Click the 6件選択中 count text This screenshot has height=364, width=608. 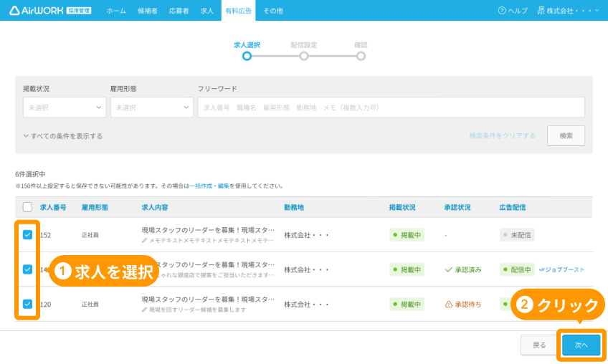[30, 174]
